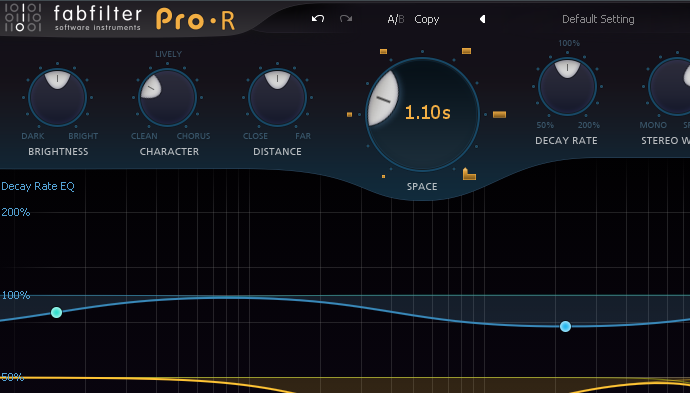
Task: Click the FabFilter logo icon
Action: [x=23, y=18]
